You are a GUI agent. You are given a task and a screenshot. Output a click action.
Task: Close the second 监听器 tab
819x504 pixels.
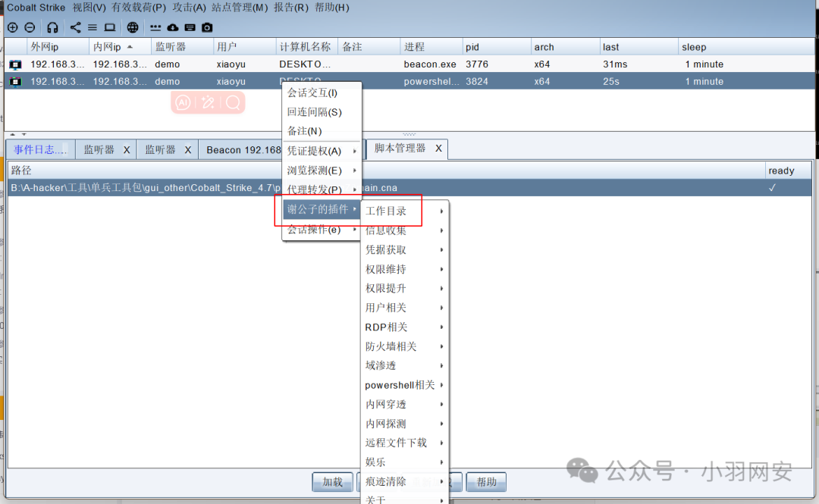188,150
